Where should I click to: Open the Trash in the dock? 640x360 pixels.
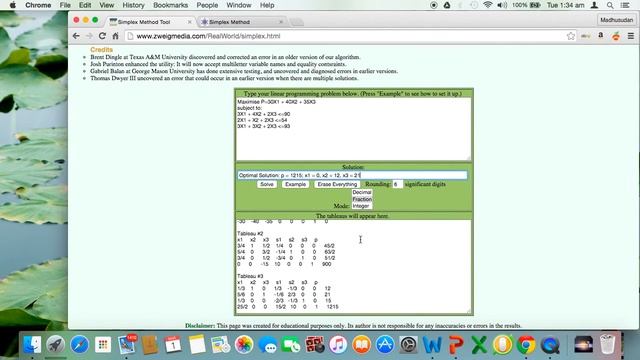point(607,344)
